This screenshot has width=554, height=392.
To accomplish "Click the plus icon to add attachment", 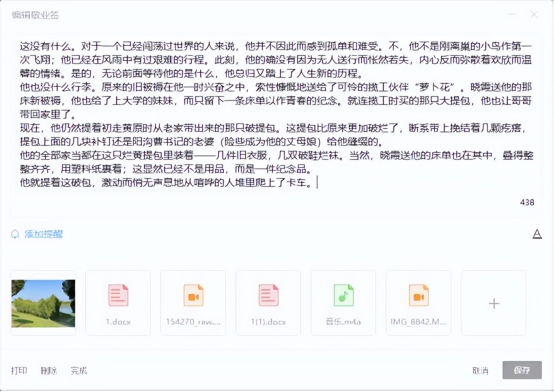I will [493, 302].
